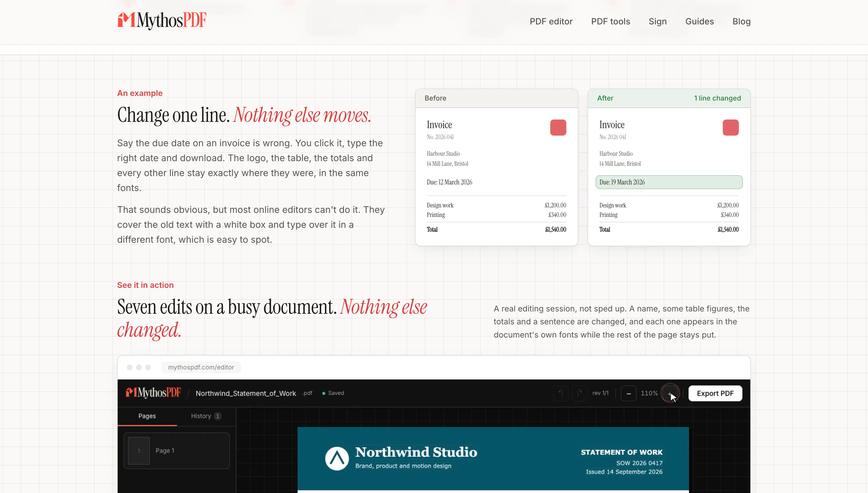Click 'Design work' row in Before invoice
The image size is (868, 493).
(x=496, y=205)
